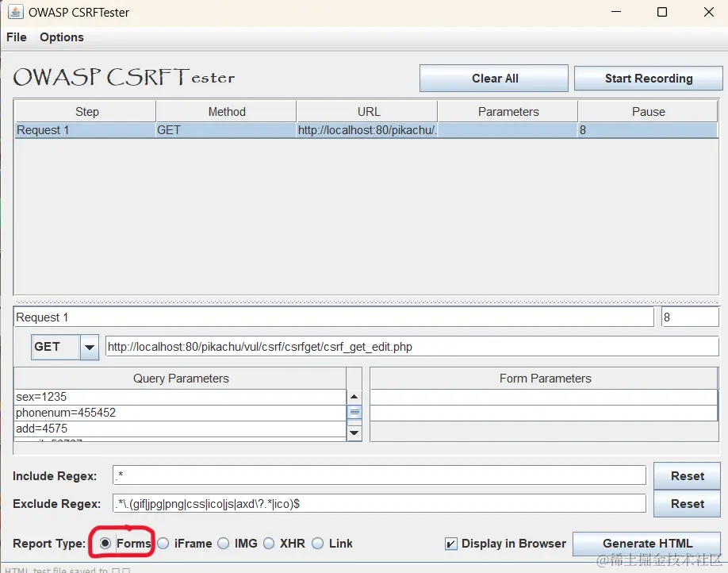Viewport: 728px width, 573px height.
Task: Click the localhost URL cell in the table
Action: pos(367,130)
